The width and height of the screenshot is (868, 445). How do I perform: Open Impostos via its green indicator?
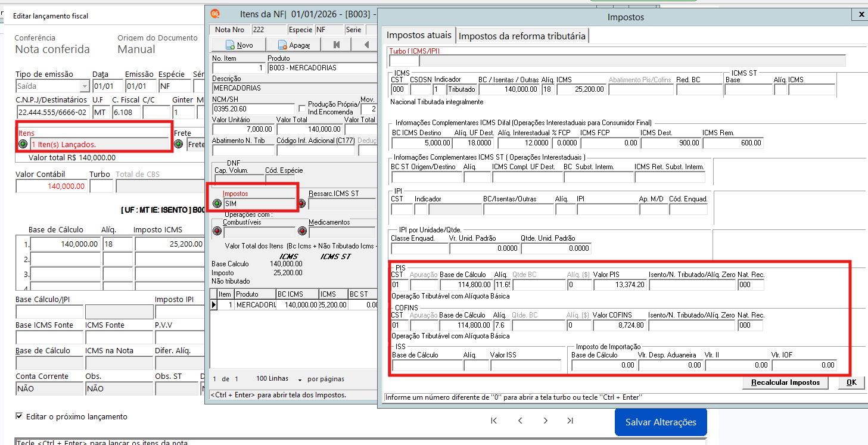click(217, 203)
